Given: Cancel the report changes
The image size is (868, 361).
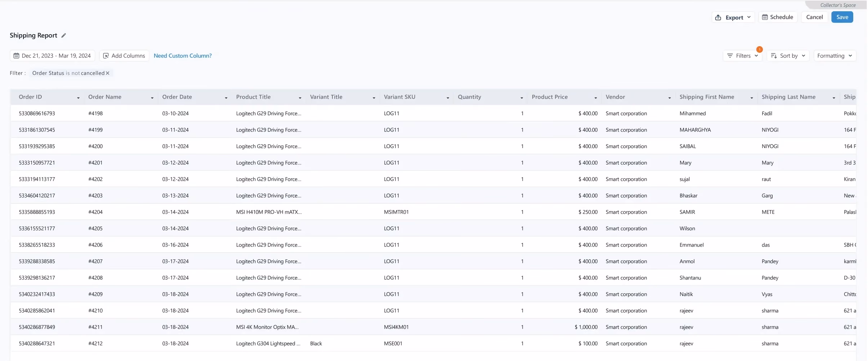Looking at the screenshot, I should pyautogui.click(x=814, y=17).
